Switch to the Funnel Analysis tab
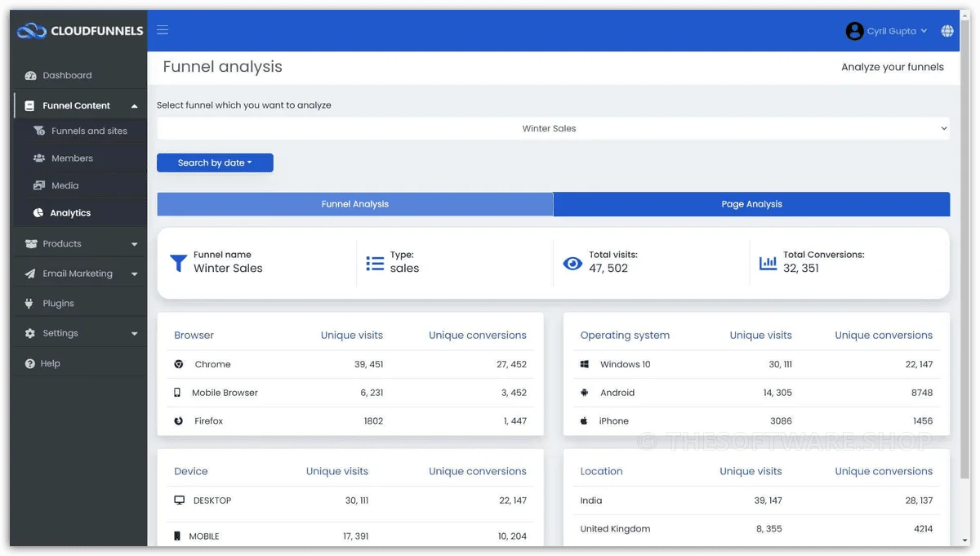980x556 pixels. 354,204
